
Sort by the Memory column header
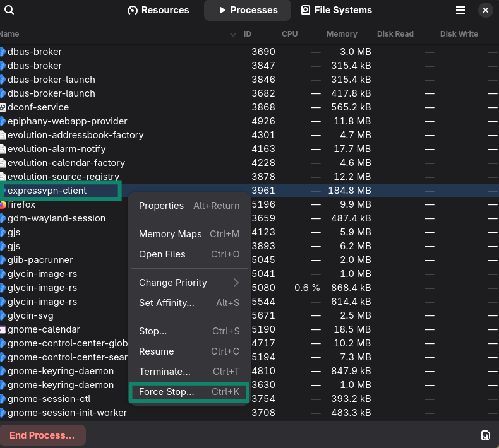click(x=342, y=34)
